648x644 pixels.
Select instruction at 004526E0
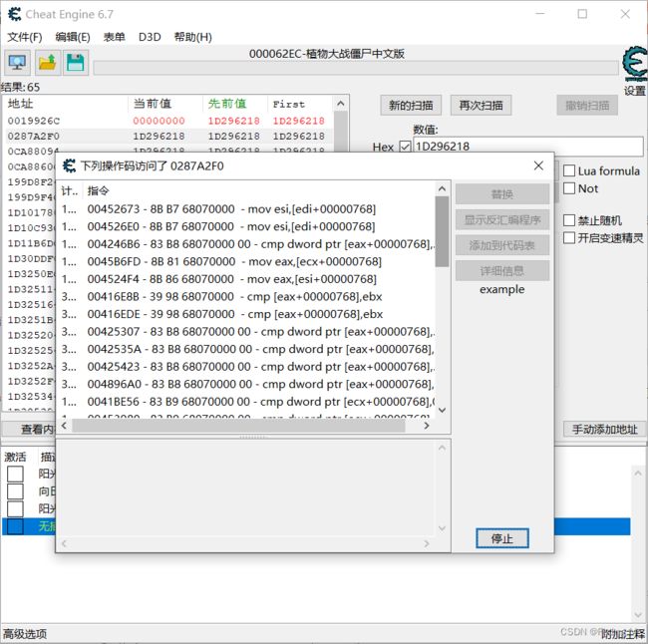[246, 226]
